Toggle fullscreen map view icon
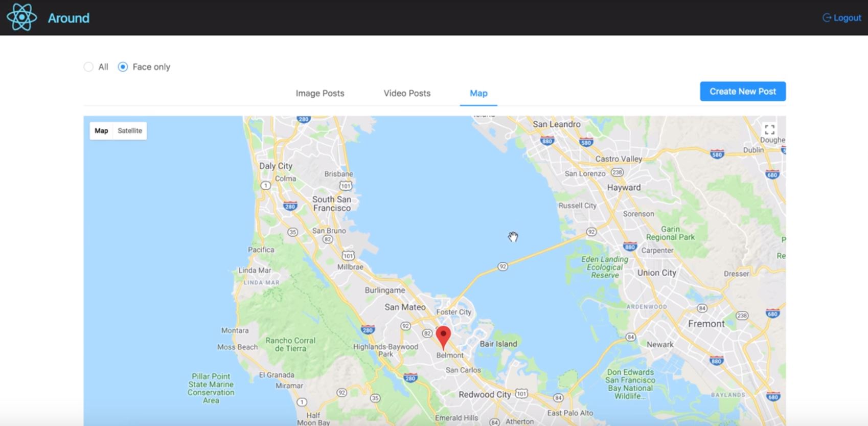The image size is (868, 426). pyautogui.click(x=769, y=129)
